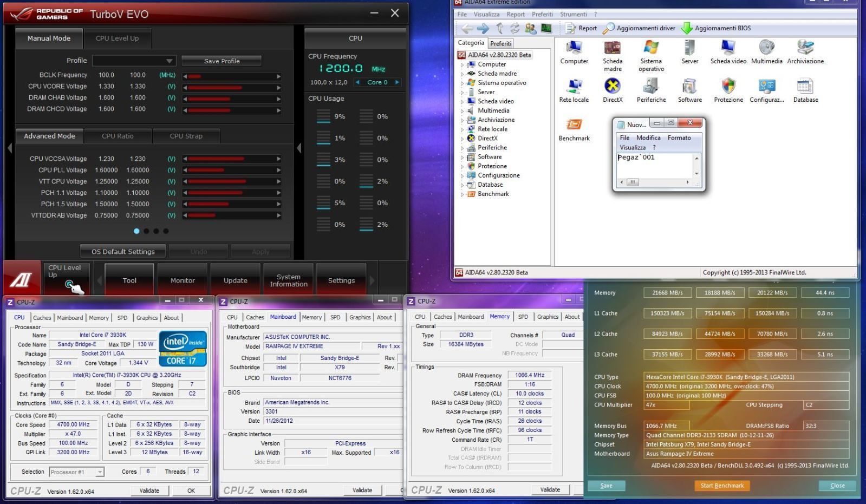The image size is (866, 504).
Task: Switch to CPU Level Up tab in TurboV
Action: tap(117, 38)
